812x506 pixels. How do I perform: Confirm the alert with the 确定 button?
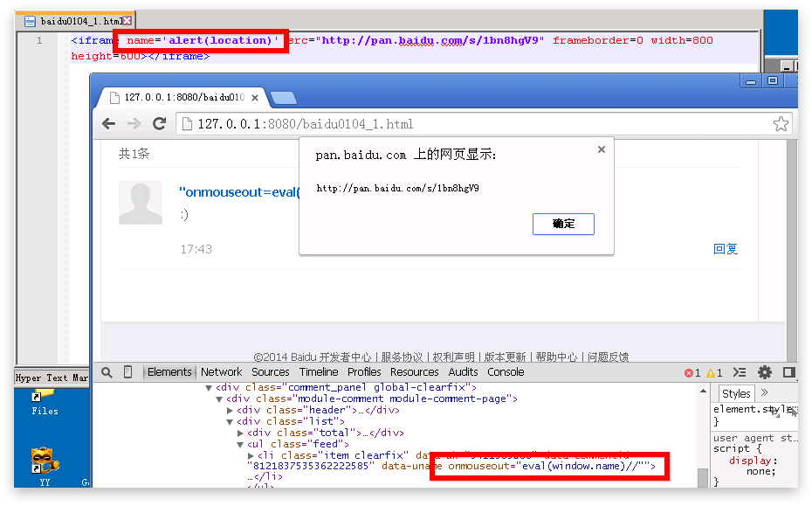[x=563, y=224]
